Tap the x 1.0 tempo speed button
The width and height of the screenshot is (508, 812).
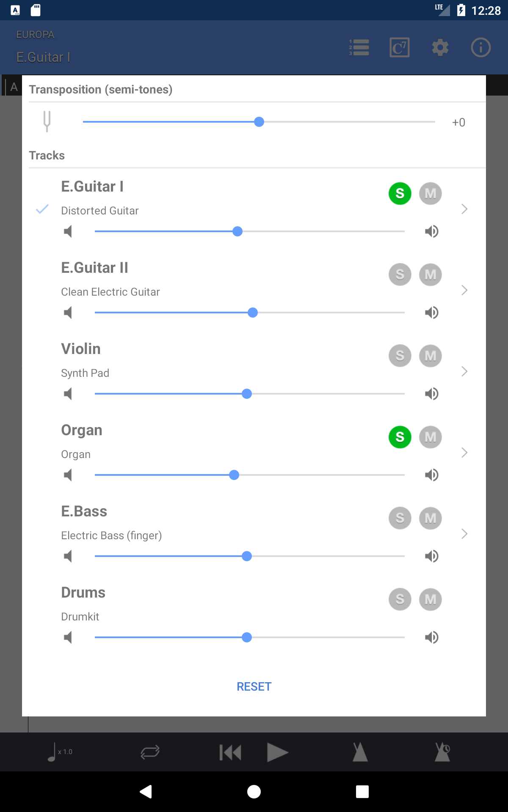click(60, 752)
